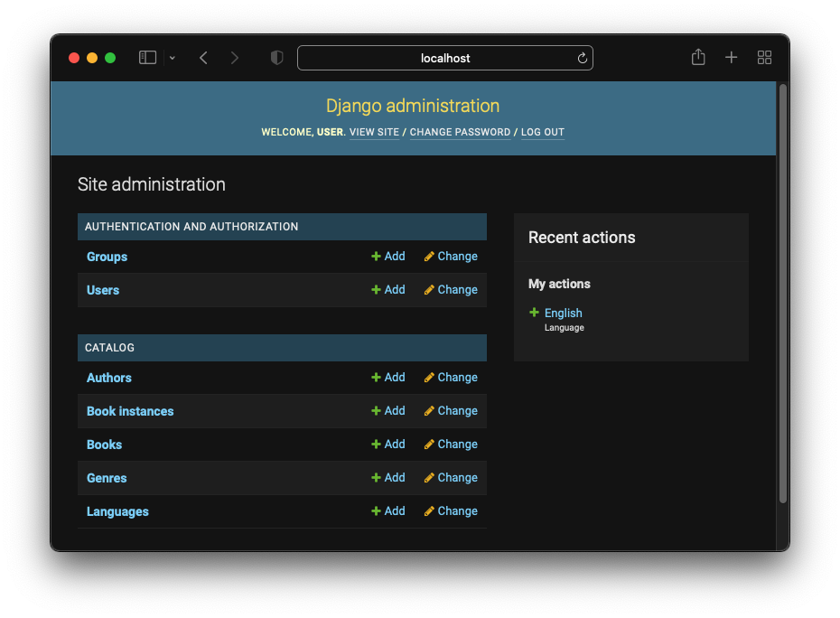The image size is (840, 618).
Task: Open the Groups model link
Action: [107, 257]
